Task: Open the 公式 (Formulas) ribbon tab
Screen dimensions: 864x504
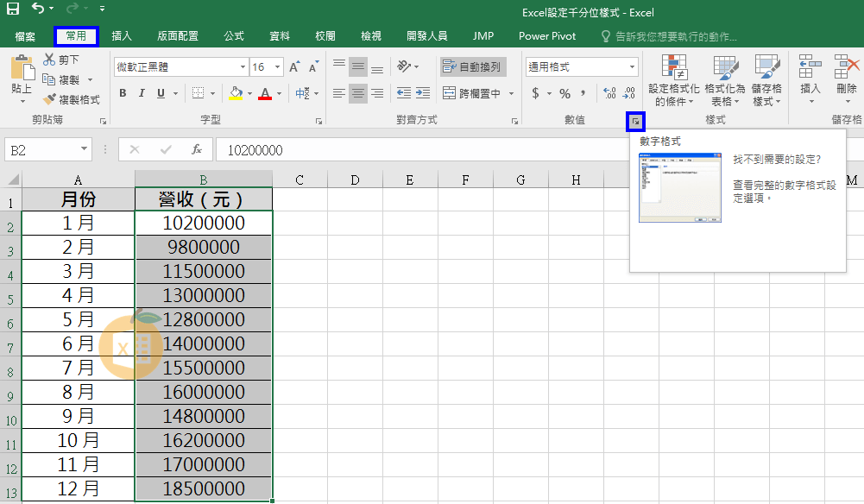Action: [234, 36]
